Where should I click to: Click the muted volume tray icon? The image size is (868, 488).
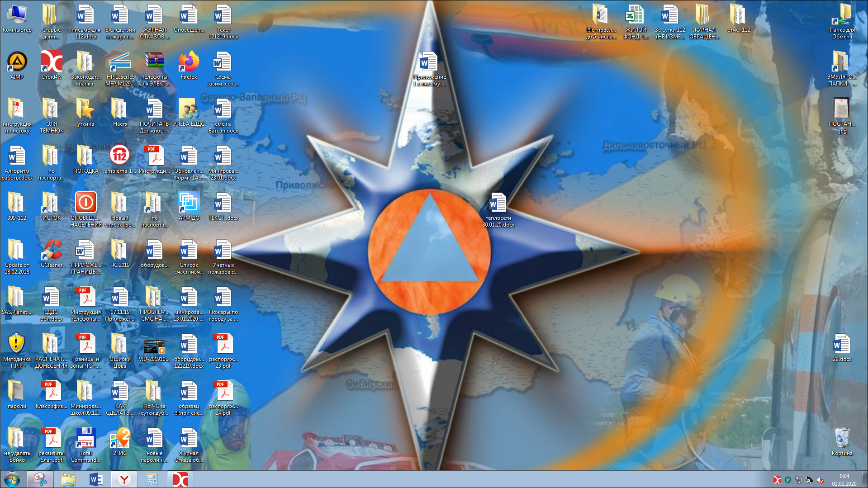coord(821,480)
